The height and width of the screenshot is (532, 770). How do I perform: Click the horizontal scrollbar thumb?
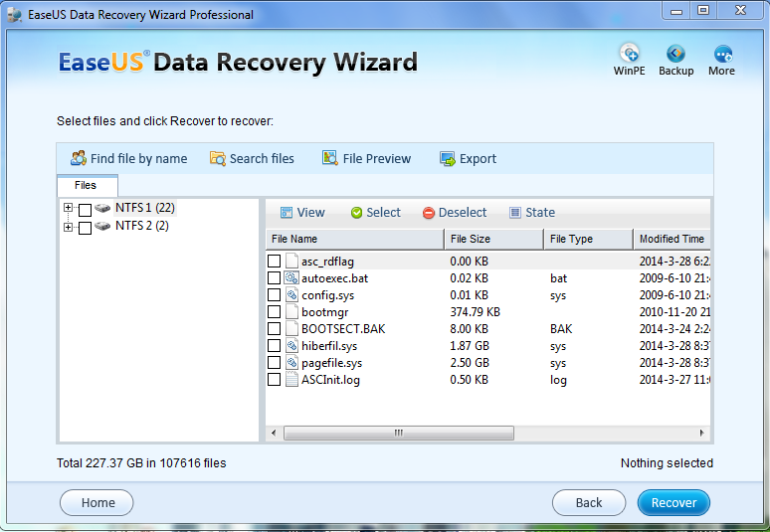click(399, 433)
